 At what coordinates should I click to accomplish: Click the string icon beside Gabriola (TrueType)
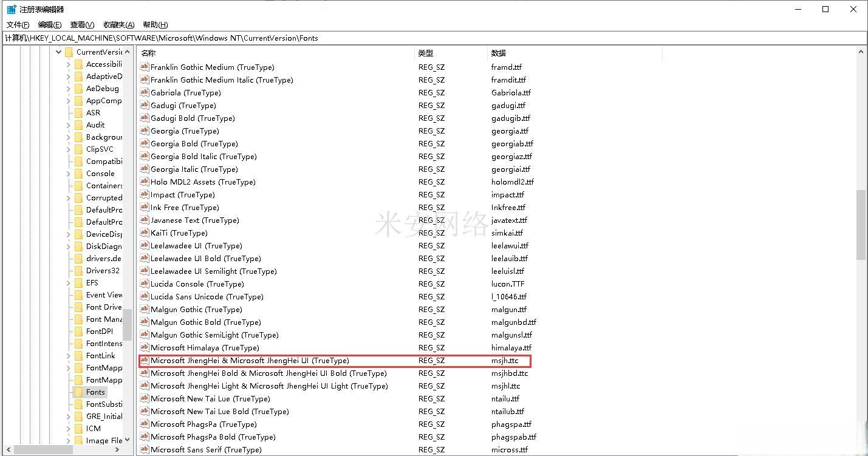click(x=145, y=92)
